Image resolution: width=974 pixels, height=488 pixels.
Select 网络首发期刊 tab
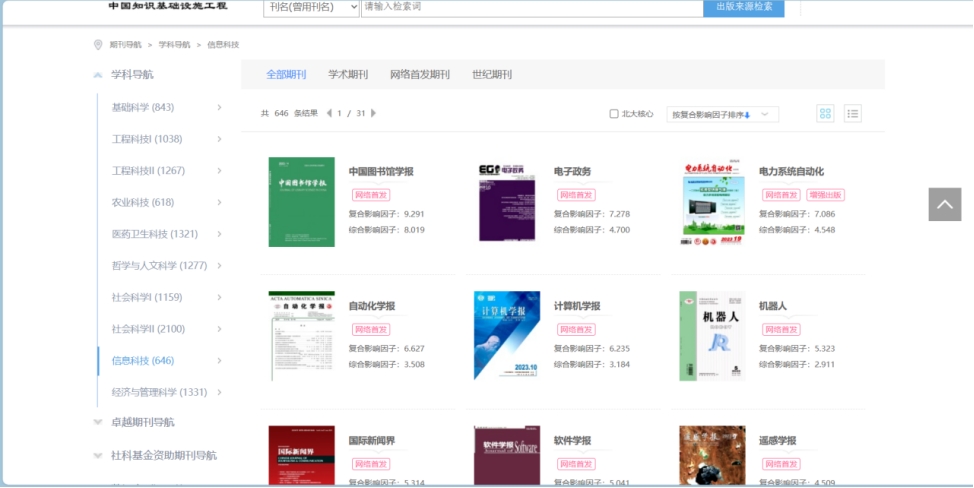pos(420,75)
